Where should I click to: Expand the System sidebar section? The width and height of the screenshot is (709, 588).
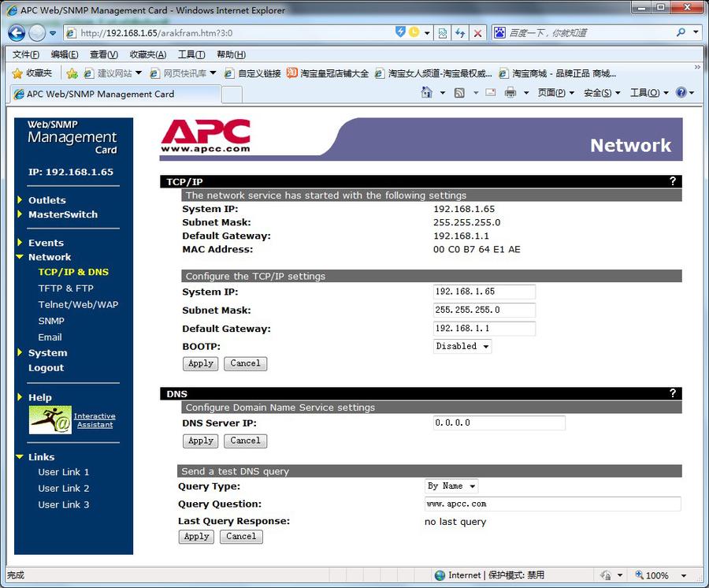47,353
